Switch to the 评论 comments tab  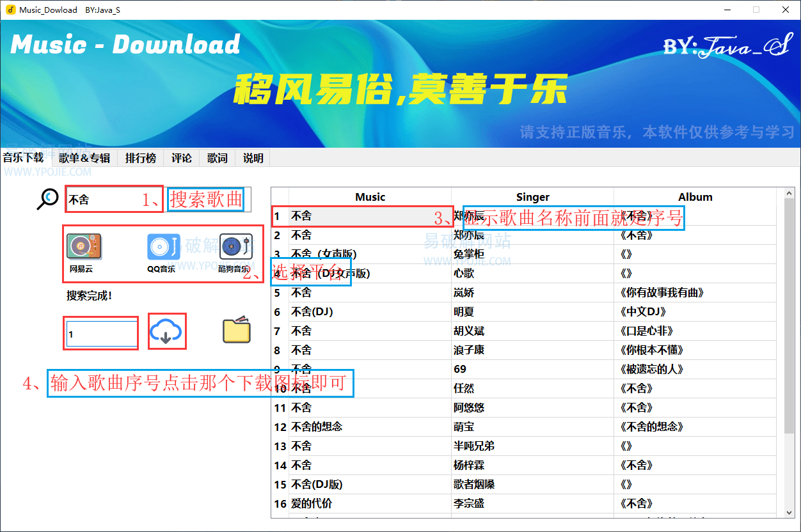[x=181, y=158]
